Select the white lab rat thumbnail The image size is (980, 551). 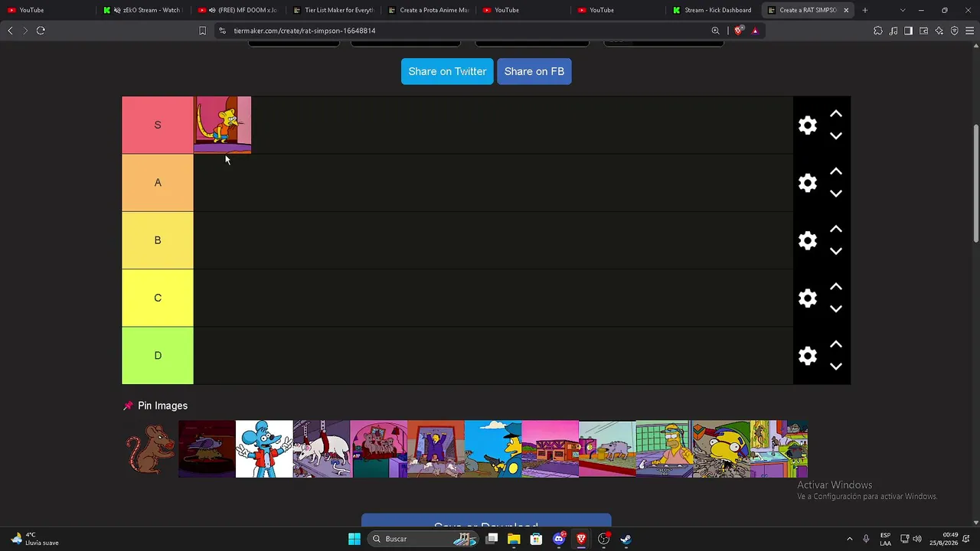point(322,449)
